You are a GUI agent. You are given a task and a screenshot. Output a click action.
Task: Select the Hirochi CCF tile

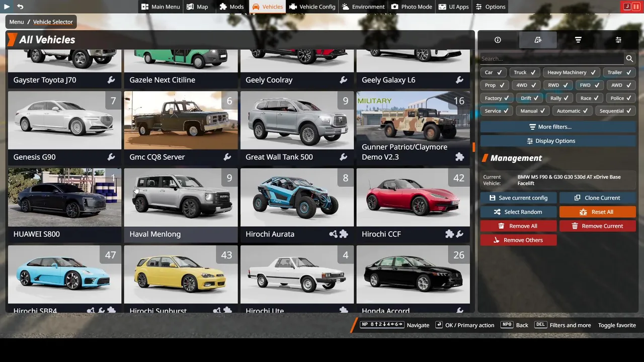coord(413,205)
